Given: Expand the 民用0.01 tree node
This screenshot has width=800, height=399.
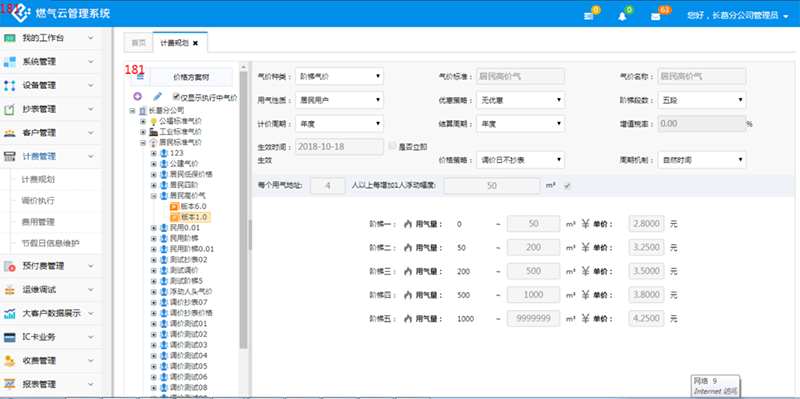Looking at the screenshot, I should pos(154,228).
